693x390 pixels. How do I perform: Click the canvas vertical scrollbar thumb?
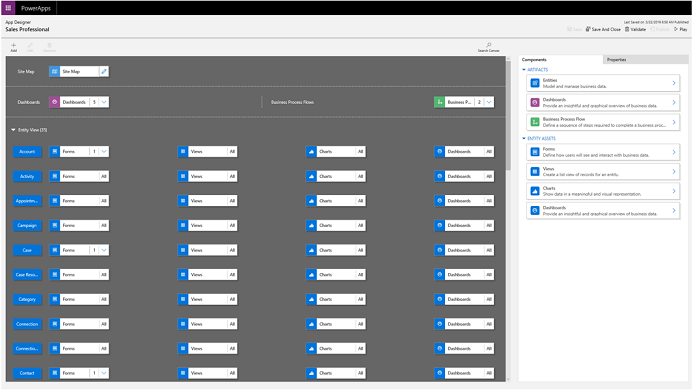(x=508, y=116)
